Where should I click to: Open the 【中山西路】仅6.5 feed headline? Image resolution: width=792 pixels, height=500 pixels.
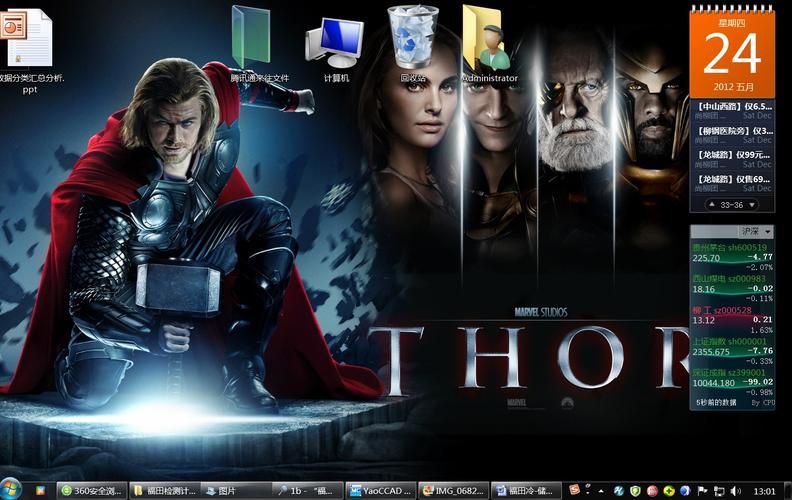(x=734, y=107)
